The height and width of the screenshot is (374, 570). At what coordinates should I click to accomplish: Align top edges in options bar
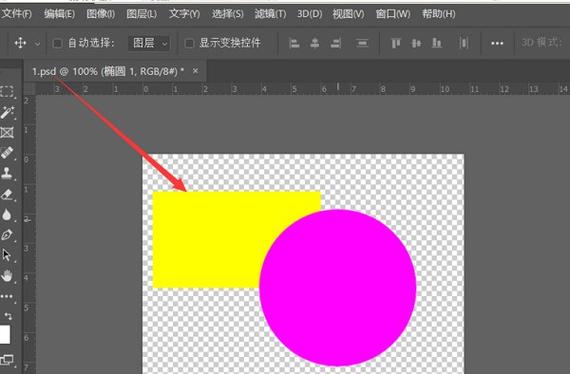tap(396, 44)
